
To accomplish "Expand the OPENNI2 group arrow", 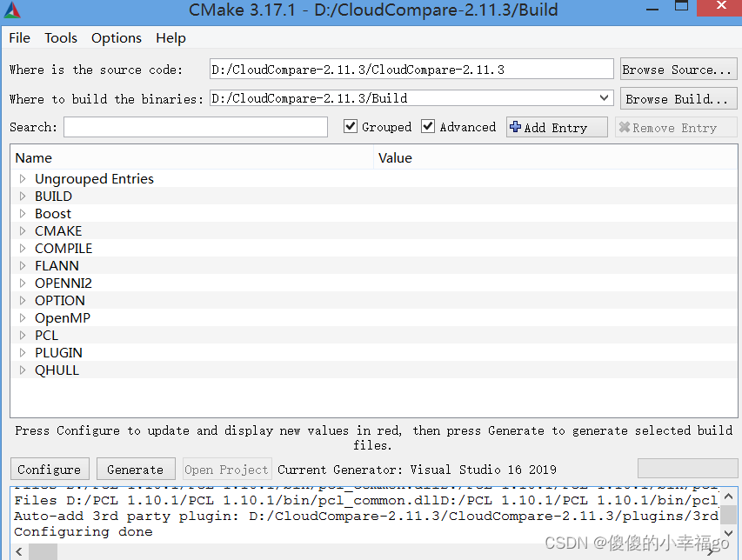I will [23, 283].
